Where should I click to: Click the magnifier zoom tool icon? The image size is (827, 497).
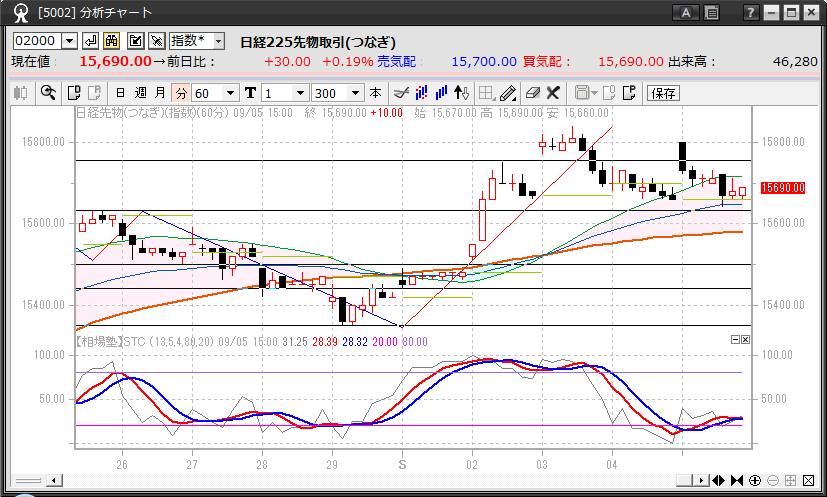pos(47,93)
